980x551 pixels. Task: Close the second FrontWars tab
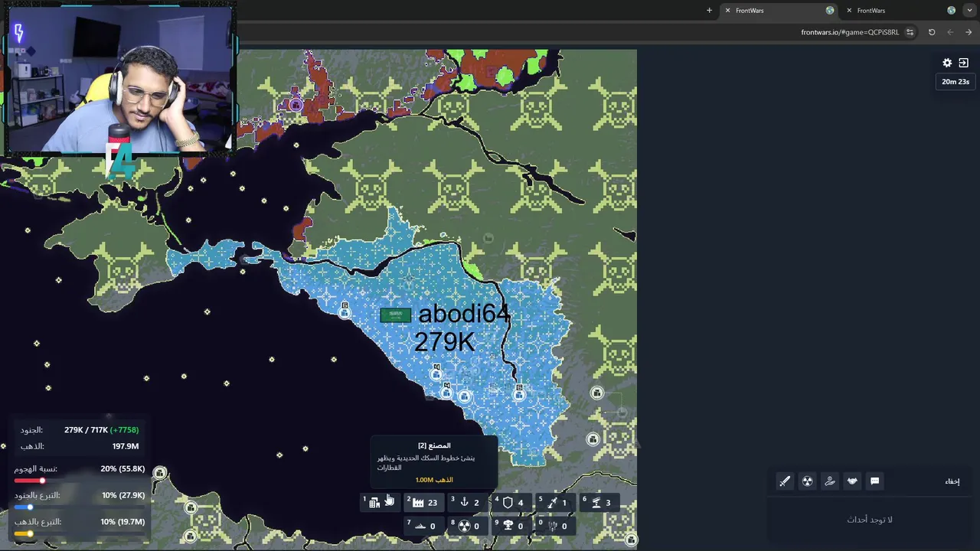(848, 11)
